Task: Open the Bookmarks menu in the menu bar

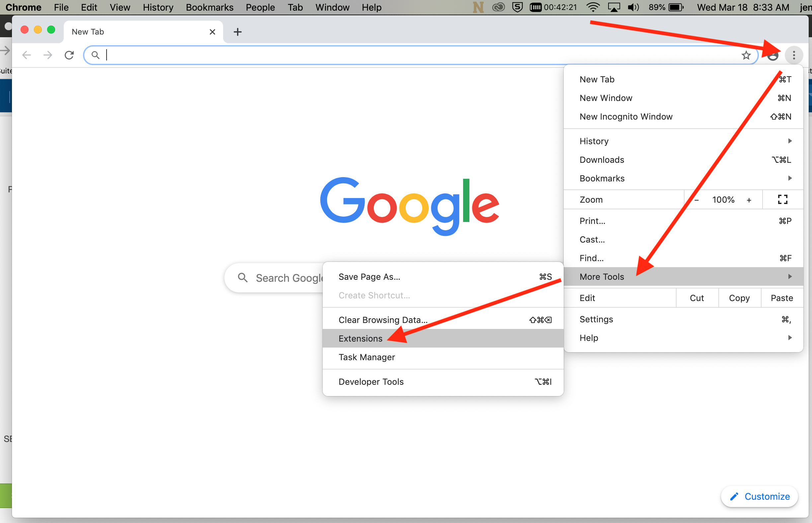Action: (209, 7)
